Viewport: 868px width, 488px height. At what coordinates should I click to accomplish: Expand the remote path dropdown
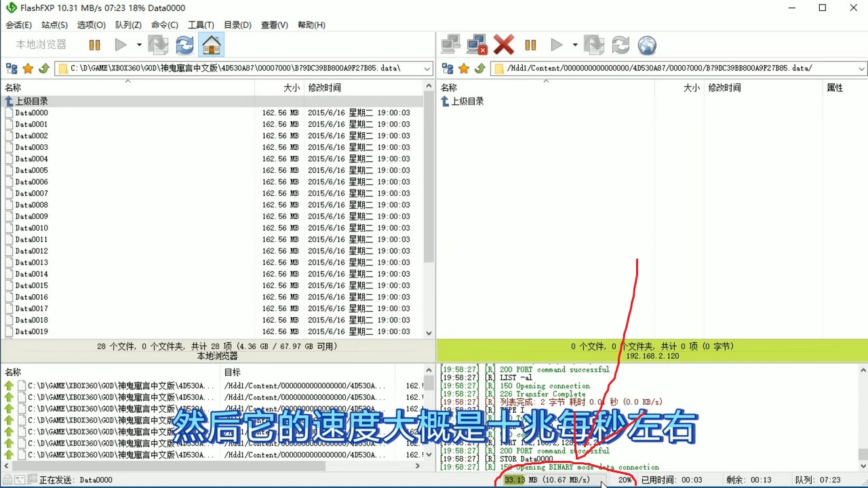pos(862,68)
